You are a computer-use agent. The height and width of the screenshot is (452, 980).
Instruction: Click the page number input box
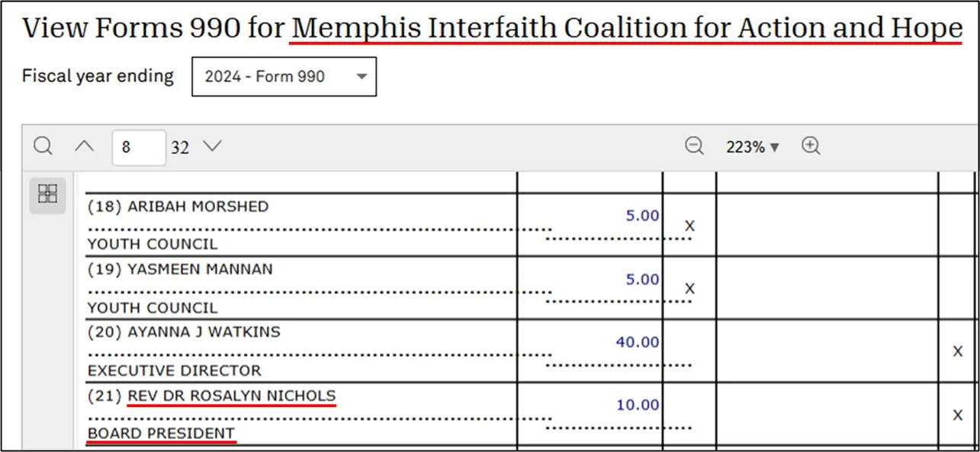[x=139, y=147]
